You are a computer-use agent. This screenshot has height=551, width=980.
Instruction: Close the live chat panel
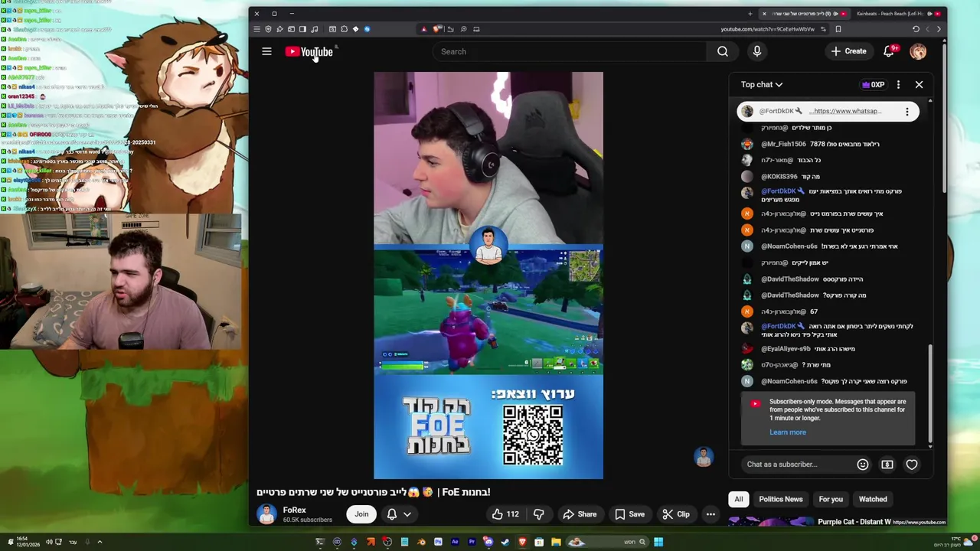tap(919, 84)
